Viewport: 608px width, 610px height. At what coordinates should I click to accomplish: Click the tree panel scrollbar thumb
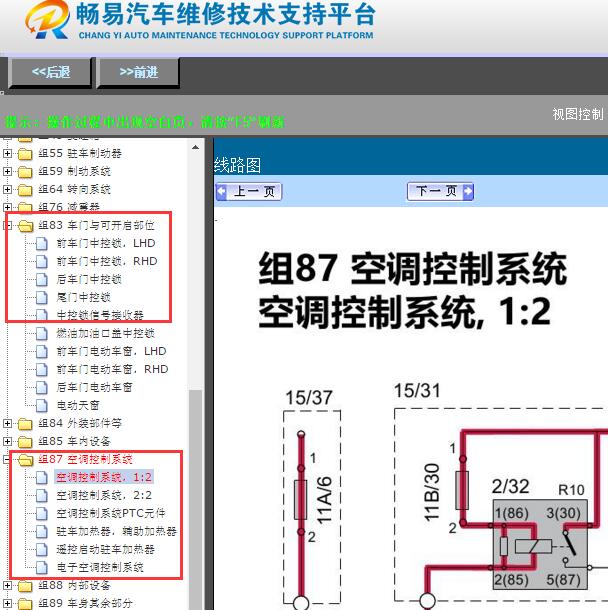(x=195, y=500)
